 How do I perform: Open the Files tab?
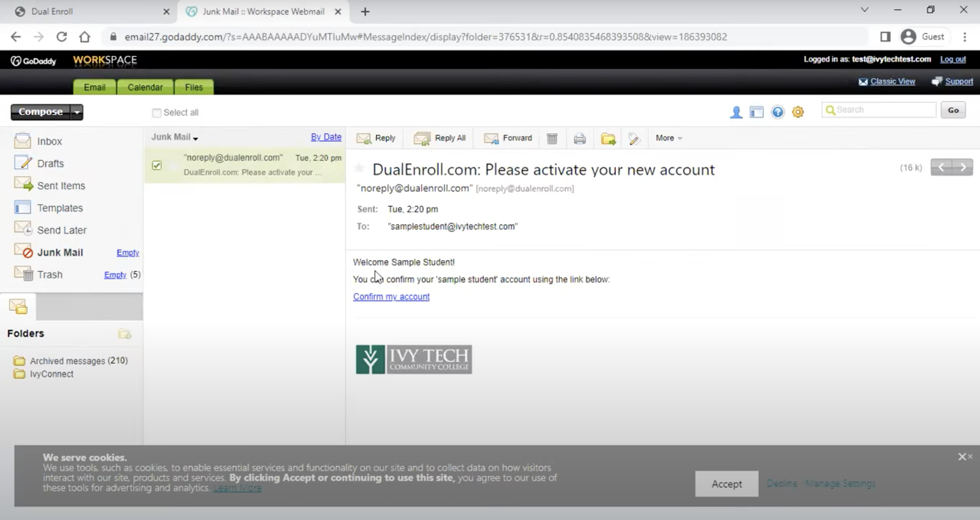click(x=194, y=87)
